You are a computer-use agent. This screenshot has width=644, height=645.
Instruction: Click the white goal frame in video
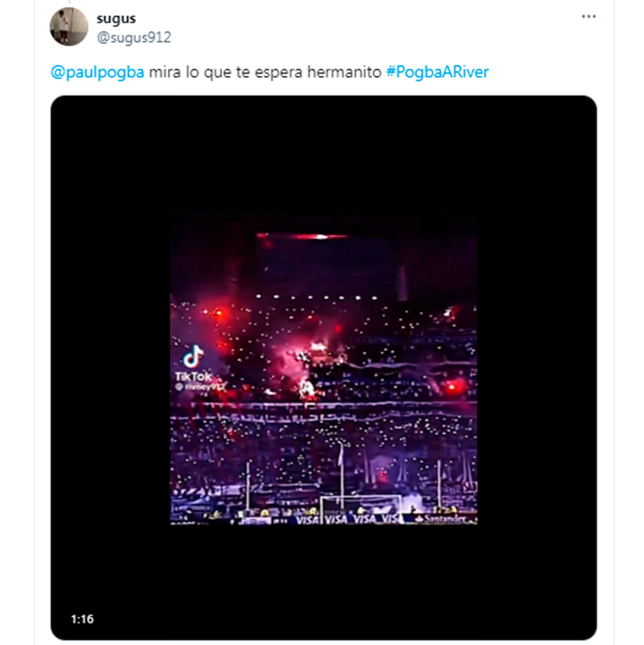pyautogui.click(x=361, y=508)
